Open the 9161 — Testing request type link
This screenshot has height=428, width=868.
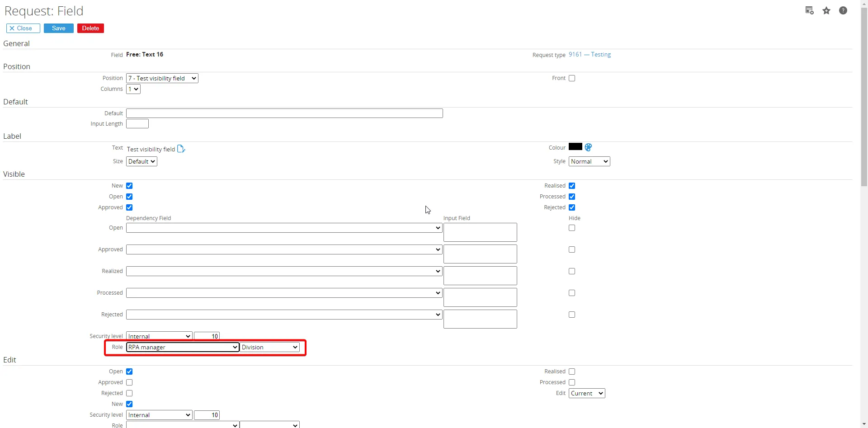[590, 54]
